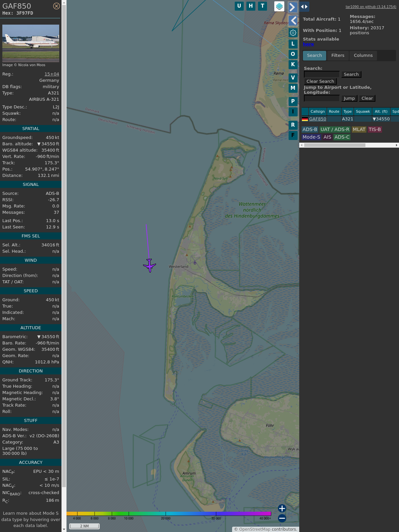Click the scrollbar right arrow of table
Image resolution: width=399 pixels, height=532 pixels.
coord(396,145)
